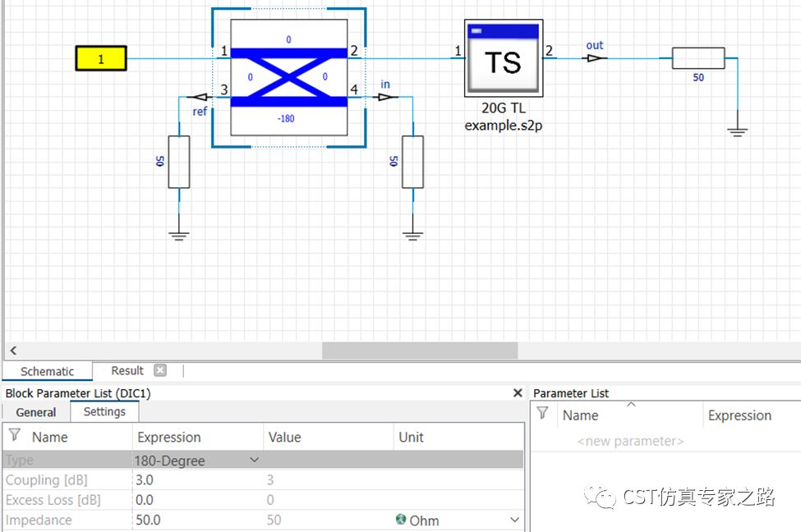Screen dimensions: 801x532
Task: Select the yellow port 1 block
Action: 100,58
